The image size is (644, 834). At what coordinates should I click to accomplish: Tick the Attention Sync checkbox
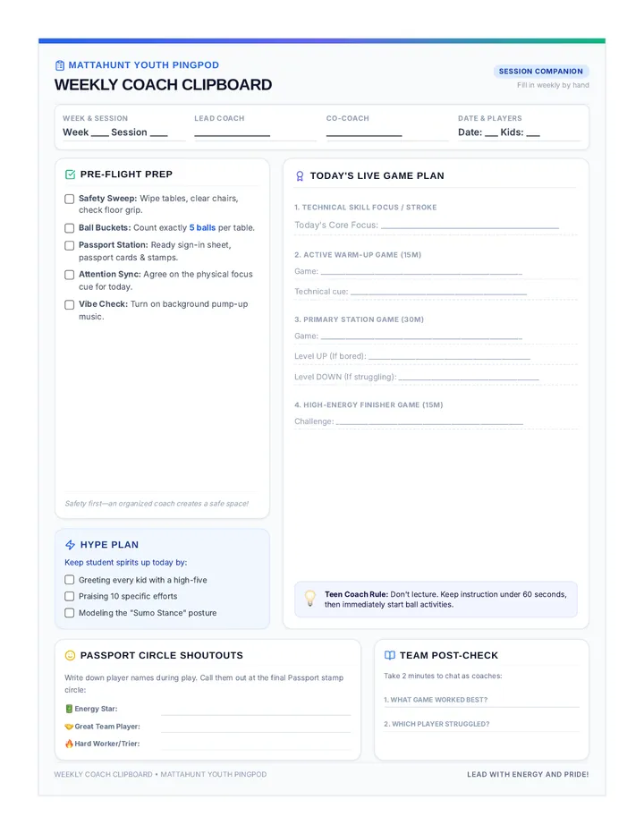[69, 275]
